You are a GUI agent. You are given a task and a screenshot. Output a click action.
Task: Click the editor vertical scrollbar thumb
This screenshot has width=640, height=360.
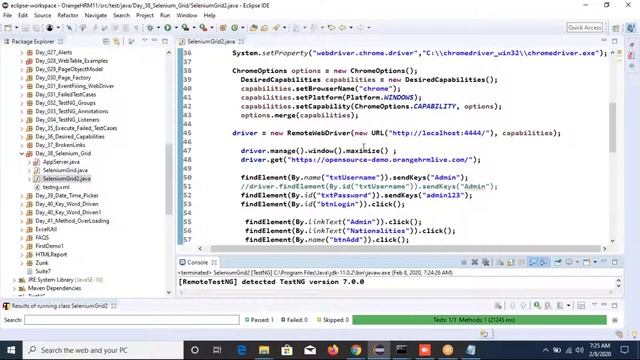point(612,127)
